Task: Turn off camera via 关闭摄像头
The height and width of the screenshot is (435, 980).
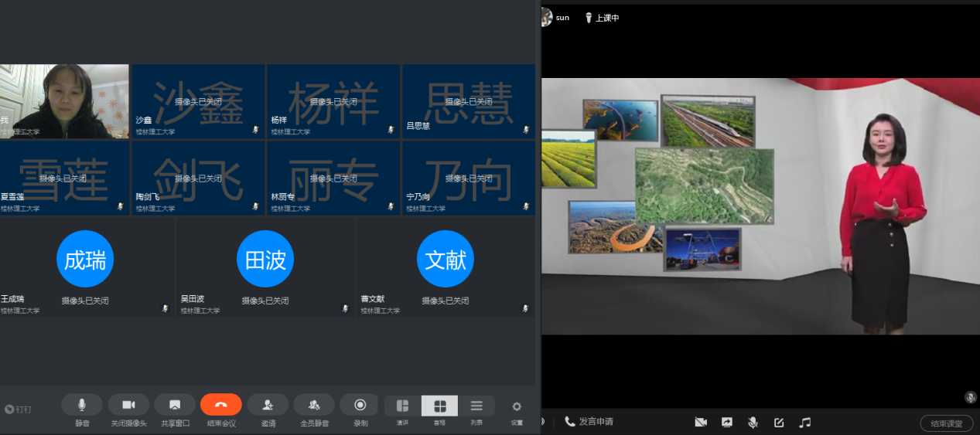Action: click(x=128, y=405)
